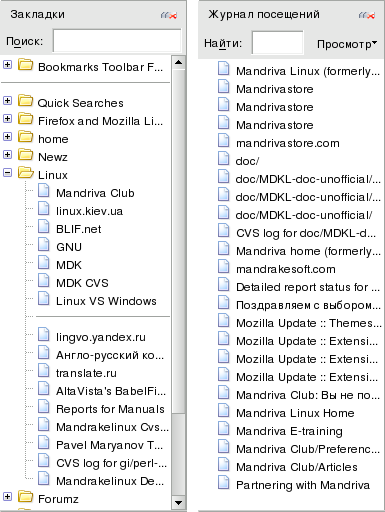This screenshot has height=512, width=385.
Task: Click the mandrivastore.com history page icon
Action: click(x=224, y=141)
